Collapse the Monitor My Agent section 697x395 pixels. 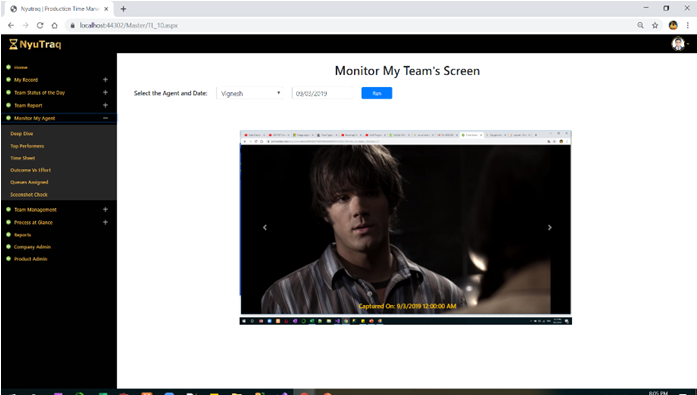pyautogui.click(x=105, y=118)
